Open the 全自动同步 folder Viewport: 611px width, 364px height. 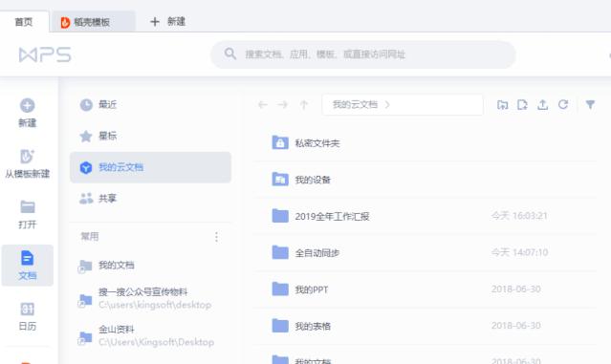point(425,252)
